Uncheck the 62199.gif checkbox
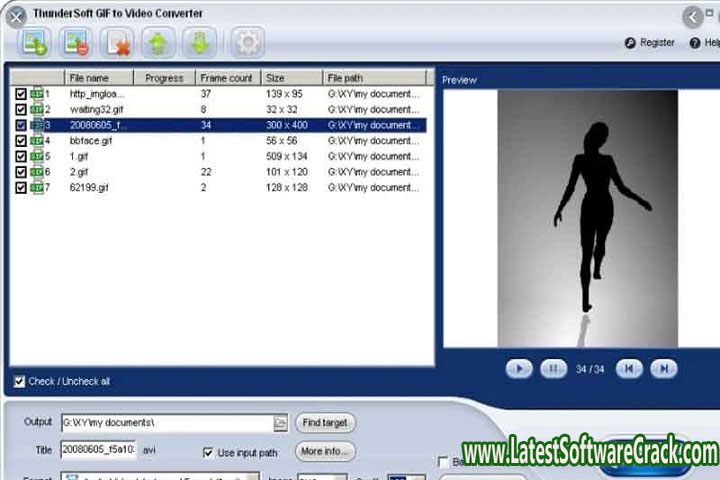The width and height of the screenshot is (720, 480). tap(21, 188)
